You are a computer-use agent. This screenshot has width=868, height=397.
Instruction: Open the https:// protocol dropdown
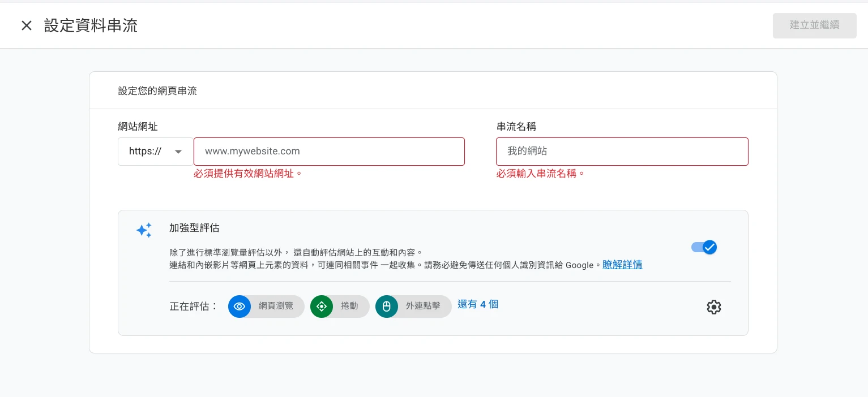click(155, 152)
